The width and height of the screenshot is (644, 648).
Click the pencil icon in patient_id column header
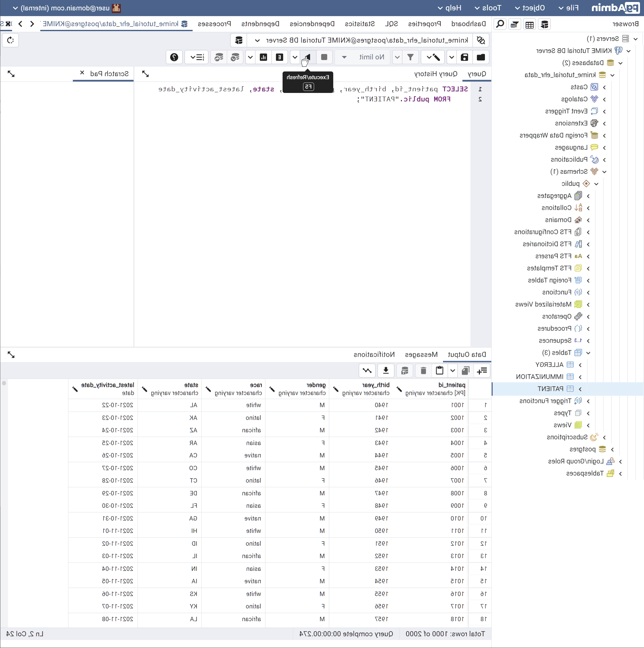point(399,389)
